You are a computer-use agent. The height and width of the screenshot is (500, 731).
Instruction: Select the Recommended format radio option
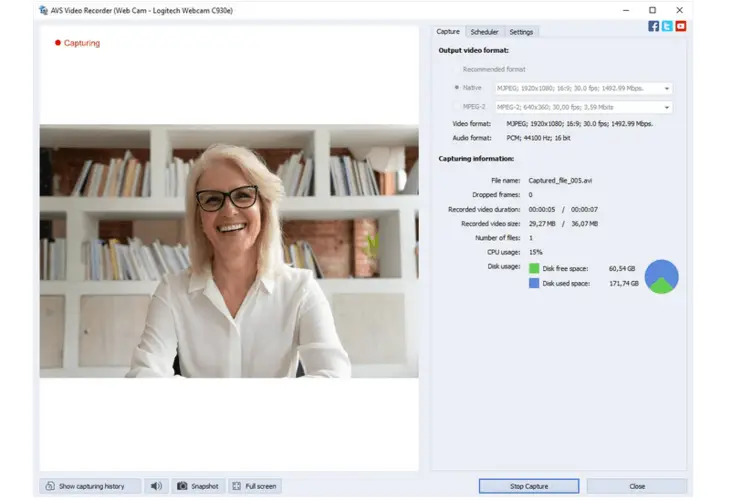457,69
